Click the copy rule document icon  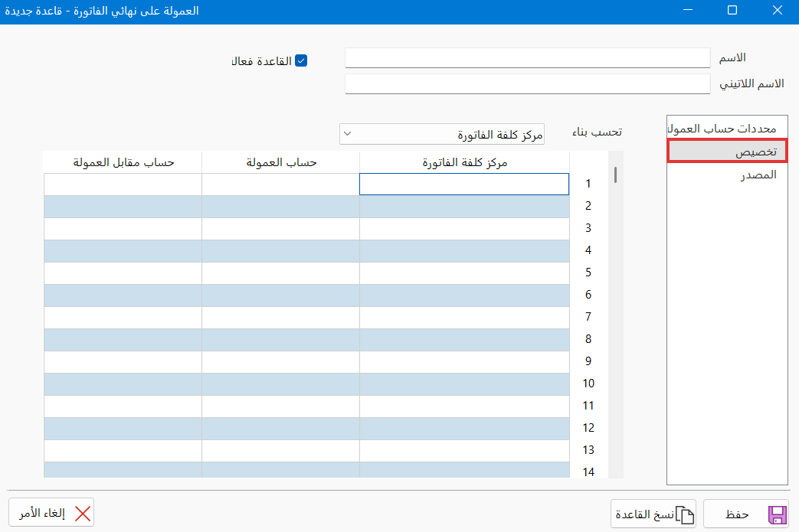(685, 515)
